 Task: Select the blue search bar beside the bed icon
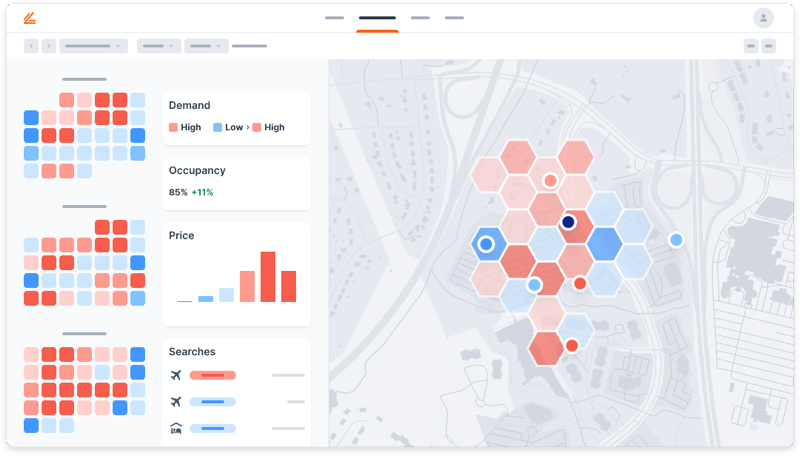pyautogui.click(x=213, y=428)
